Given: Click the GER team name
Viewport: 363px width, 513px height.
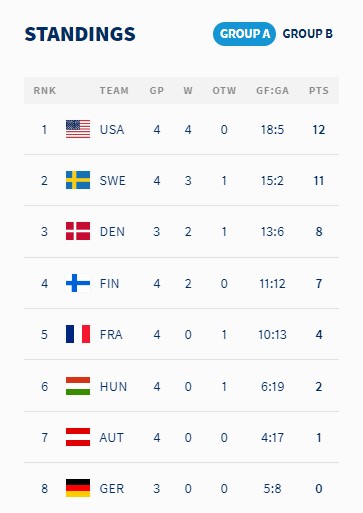Looking at the screenshot, I should (112, 489).
